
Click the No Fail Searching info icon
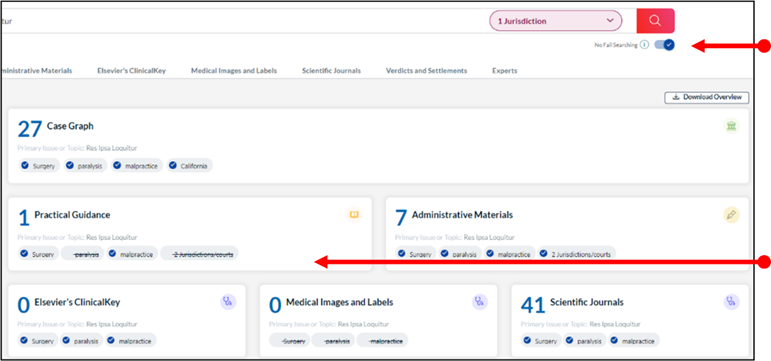pyautogui.click(x=645, y=45)
